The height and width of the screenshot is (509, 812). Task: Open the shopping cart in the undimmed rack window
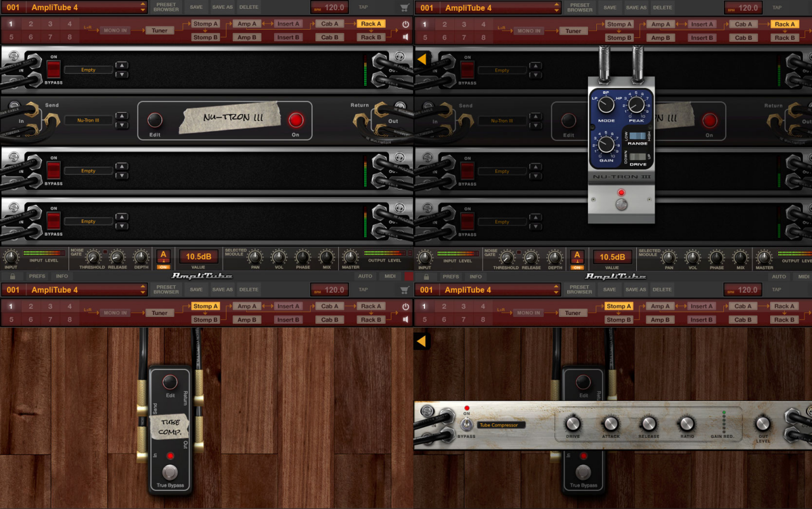(405, 8)
